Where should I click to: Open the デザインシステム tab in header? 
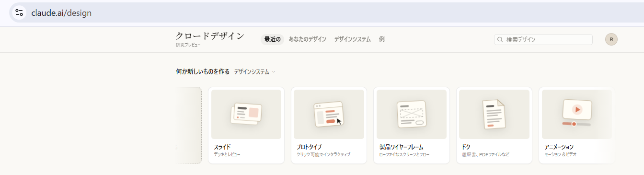(352, 39)
